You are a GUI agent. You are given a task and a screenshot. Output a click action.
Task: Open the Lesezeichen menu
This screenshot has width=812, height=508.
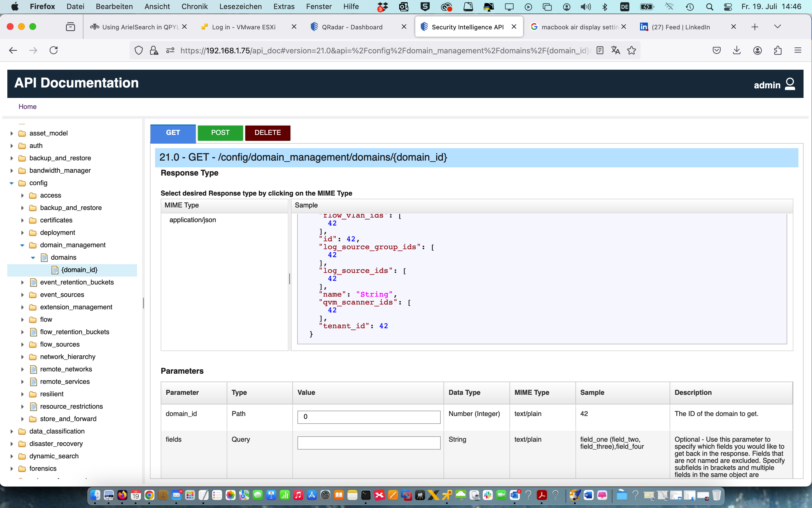tap(240, 6)
